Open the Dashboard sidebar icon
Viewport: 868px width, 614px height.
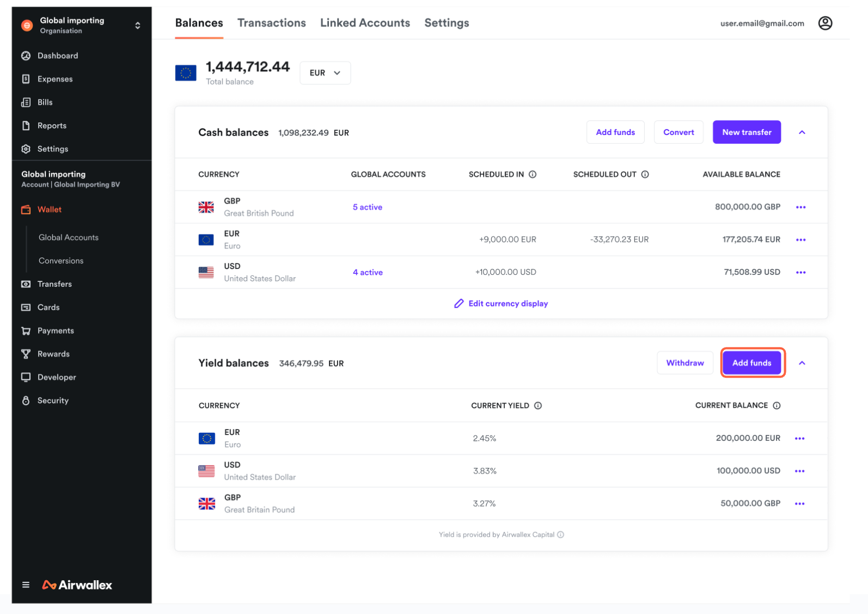[26, 56]
